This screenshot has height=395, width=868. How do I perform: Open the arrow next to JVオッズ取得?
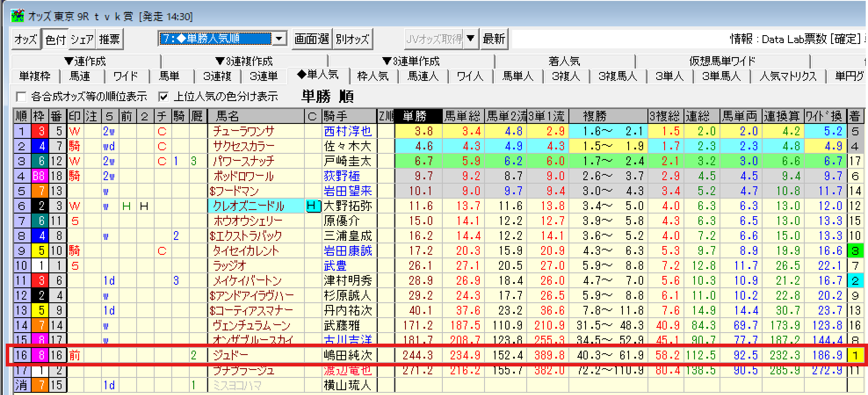coord(470,39)
